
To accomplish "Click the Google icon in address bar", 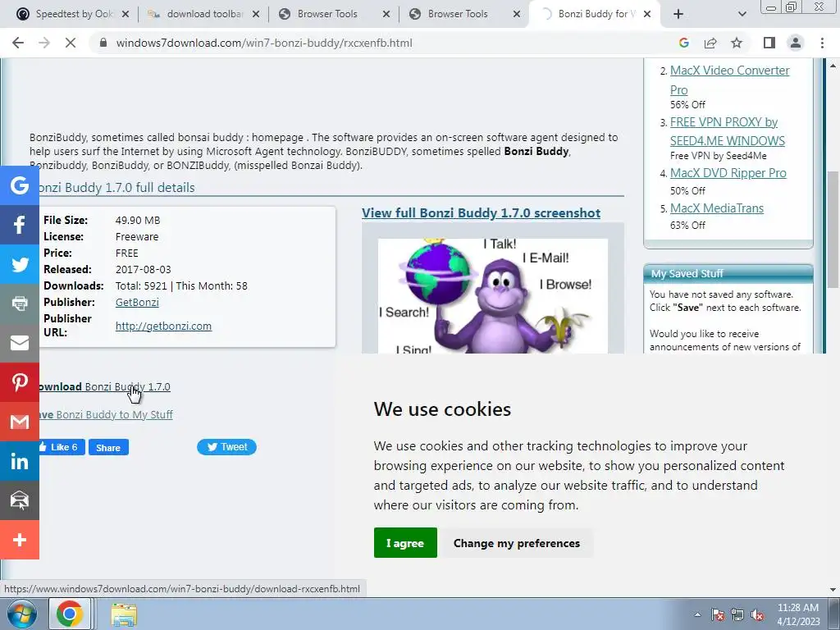I will point(683,43).
